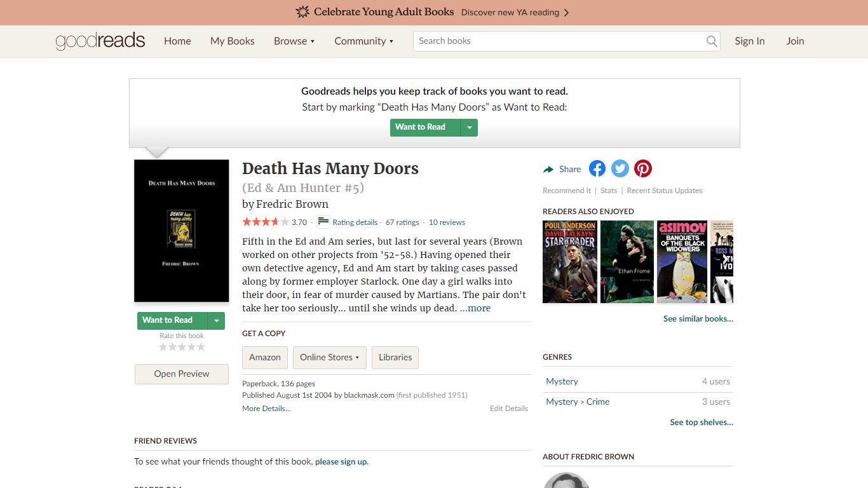The height and width of the screenshot is (488, 868).
Task: Click See top shelves... link
Action: [x=702, y=422]
